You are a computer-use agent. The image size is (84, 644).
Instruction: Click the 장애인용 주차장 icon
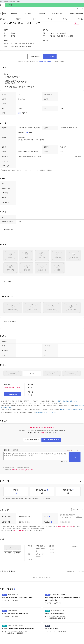13,307
